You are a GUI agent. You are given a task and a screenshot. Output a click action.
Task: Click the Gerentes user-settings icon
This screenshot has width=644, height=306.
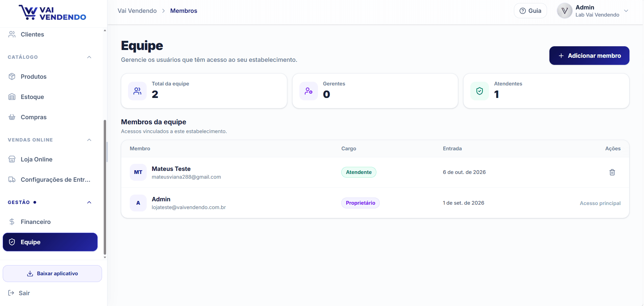click(308, 91)
